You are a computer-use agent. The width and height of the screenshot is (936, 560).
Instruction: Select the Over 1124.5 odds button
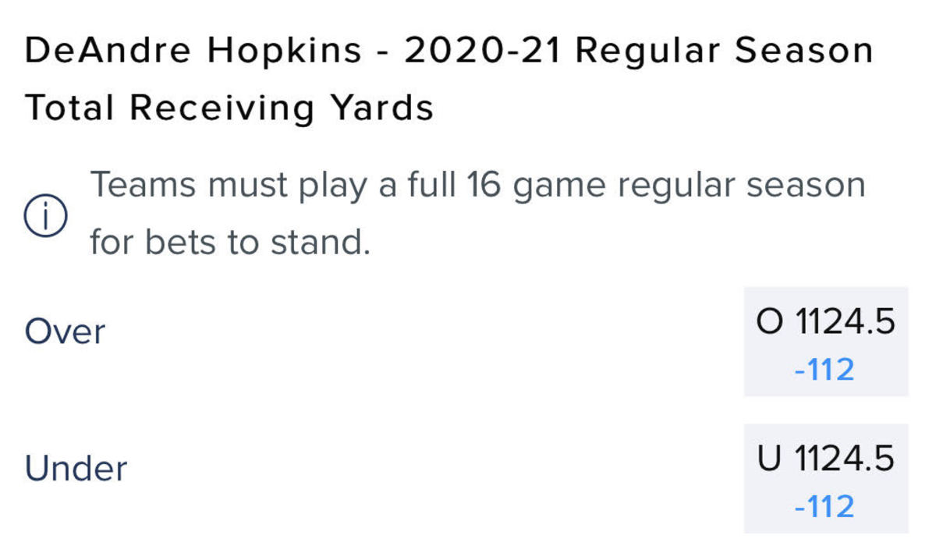[825, 342]
